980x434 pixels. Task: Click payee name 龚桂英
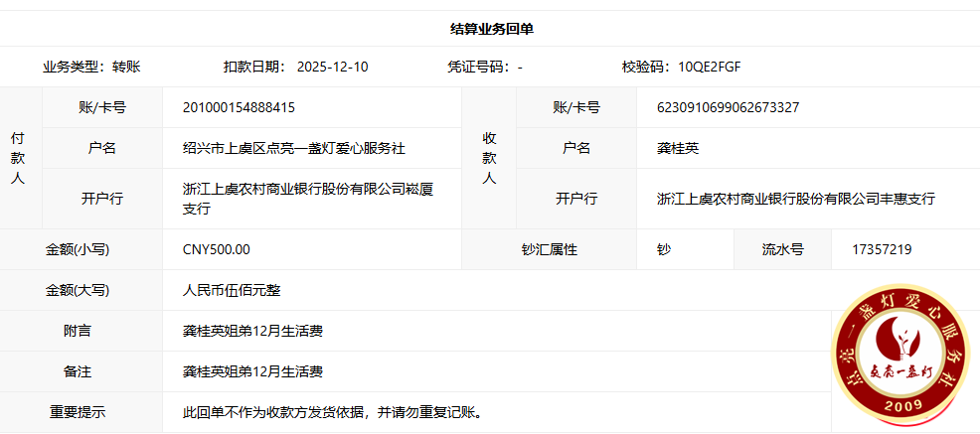pos(678,148)
